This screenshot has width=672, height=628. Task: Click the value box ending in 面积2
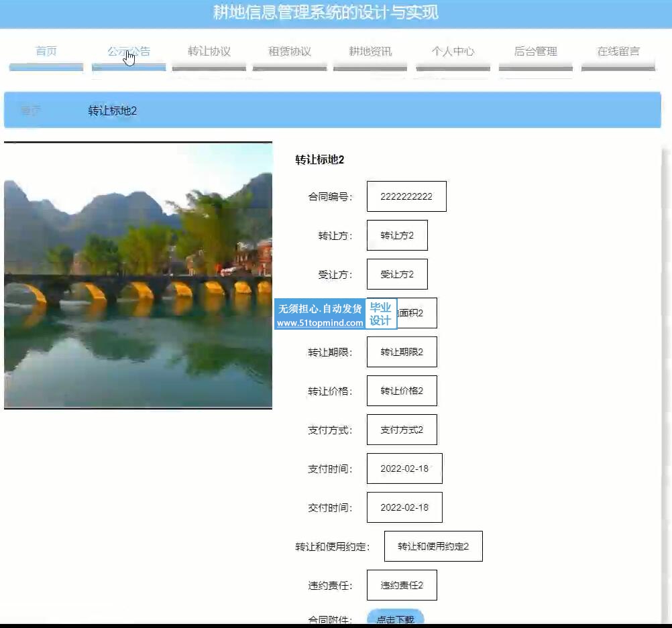coord(402,313)
